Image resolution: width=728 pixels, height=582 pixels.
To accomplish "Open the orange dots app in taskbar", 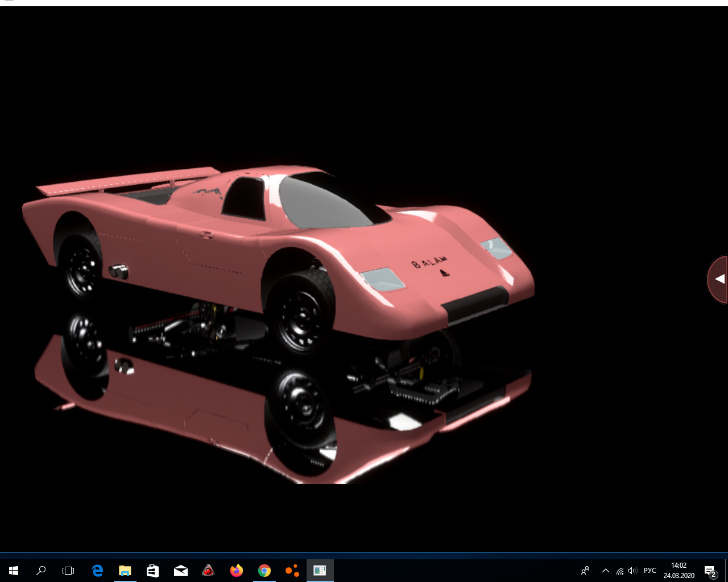I will tap(292, 570).
